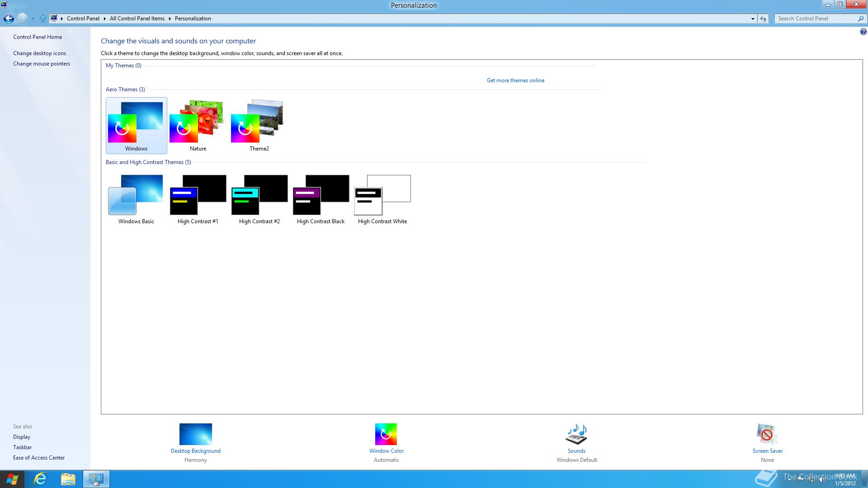Viewport: 868px width, 488px height.
Task: Open File Explorer from taskbar
Action: pyautogui.click(x=68, y=479)
